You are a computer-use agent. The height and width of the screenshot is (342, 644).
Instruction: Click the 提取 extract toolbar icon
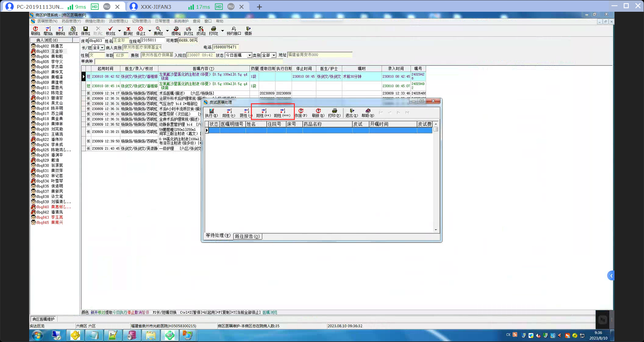click(176, 31)
